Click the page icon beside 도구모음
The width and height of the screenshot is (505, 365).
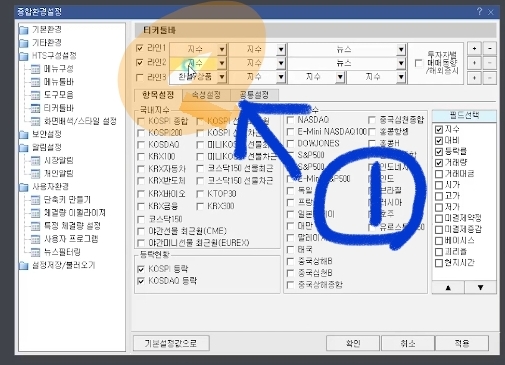click(35, 95)
